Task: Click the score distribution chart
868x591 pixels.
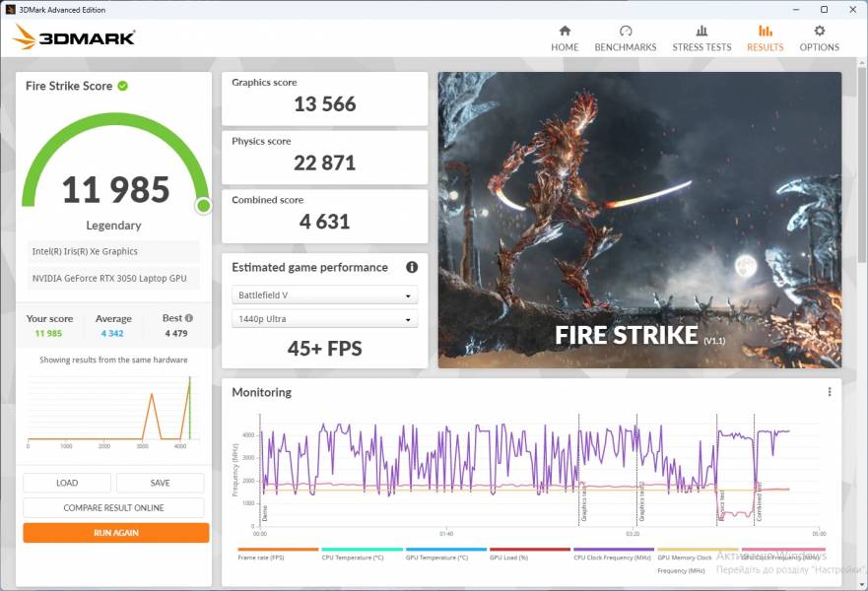Action: [x=113, y=411]
